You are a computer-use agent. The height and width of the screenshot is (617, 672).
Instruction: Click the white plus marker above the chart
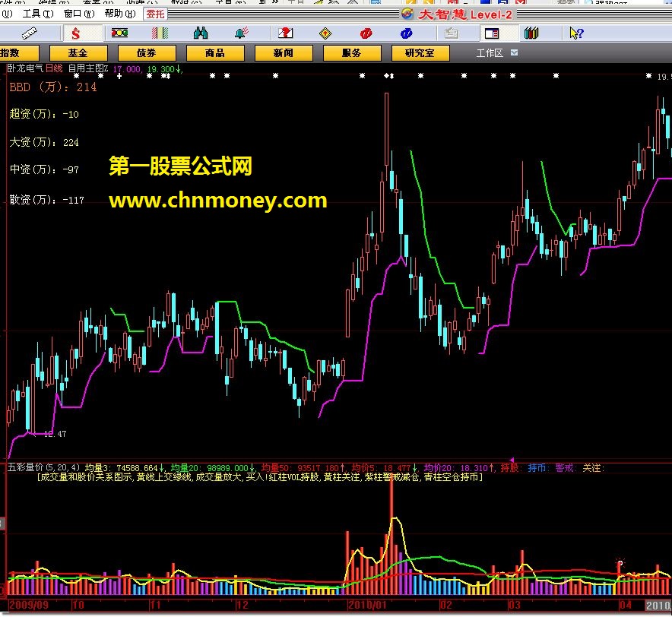(x=119, y=76)
